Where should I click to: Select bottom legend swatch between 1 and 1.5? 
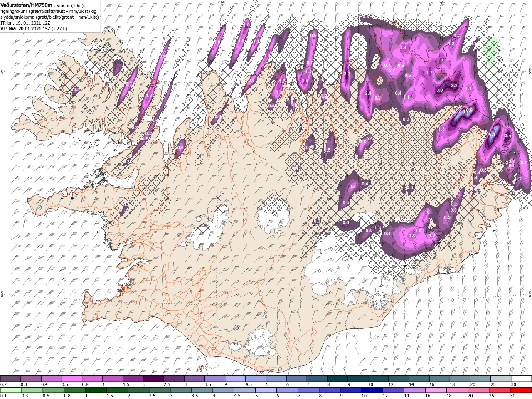coord(96,390)
